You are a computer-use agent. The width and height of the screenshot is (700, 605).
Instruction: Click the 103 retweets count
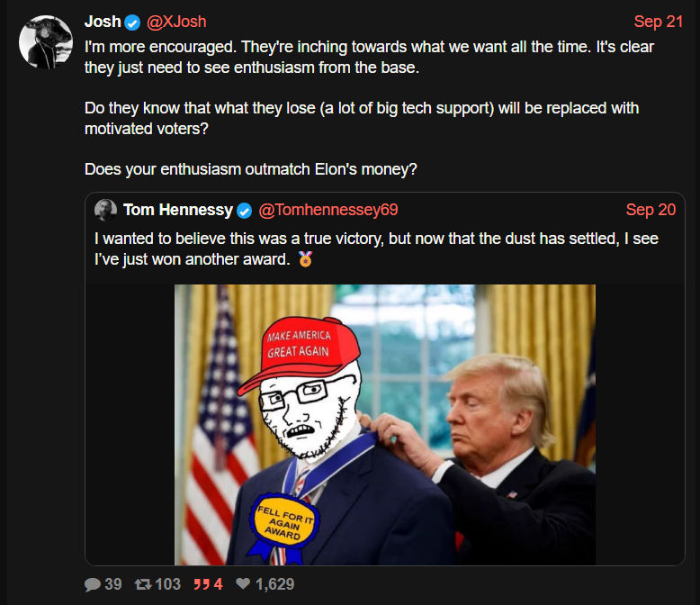click(x=168, y=584)
